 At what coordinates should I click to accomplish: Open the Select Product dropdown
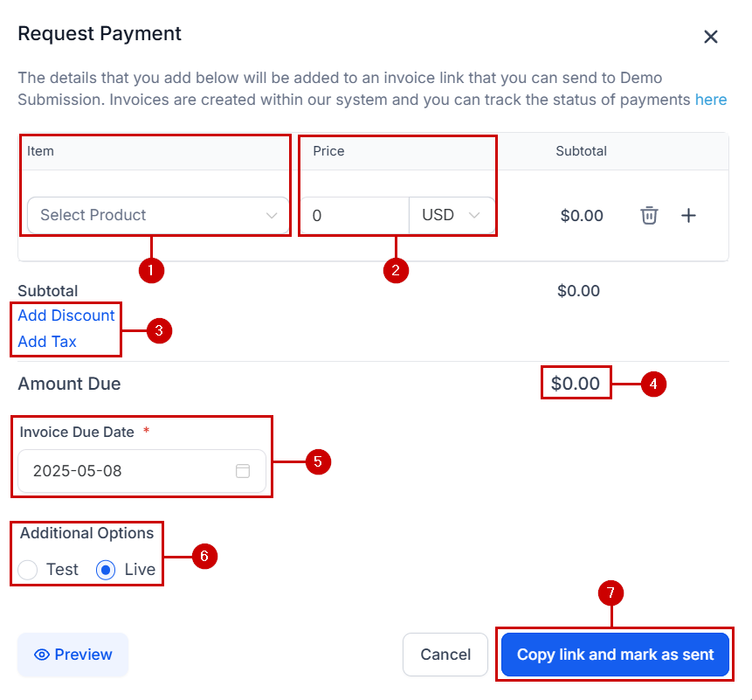[158, 215]
